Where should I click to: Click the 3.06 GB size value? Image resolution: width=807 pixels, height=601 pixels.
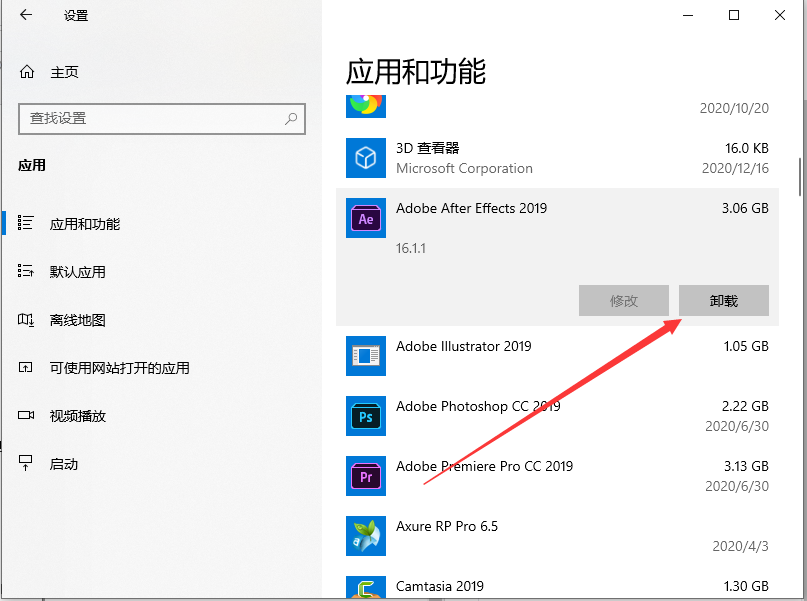(745, 208)
